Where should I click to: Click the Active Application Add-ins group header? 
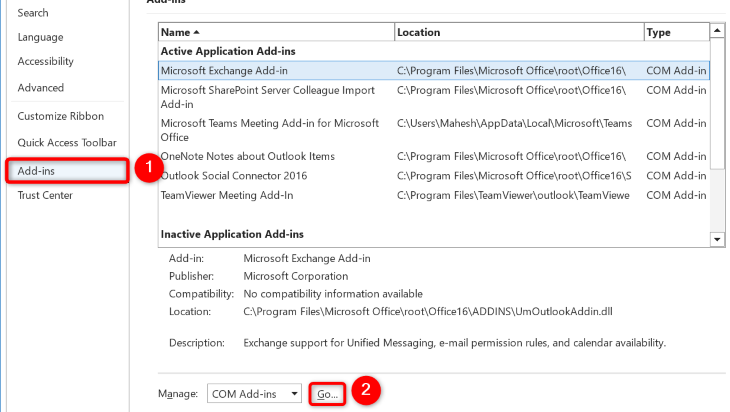228,51
